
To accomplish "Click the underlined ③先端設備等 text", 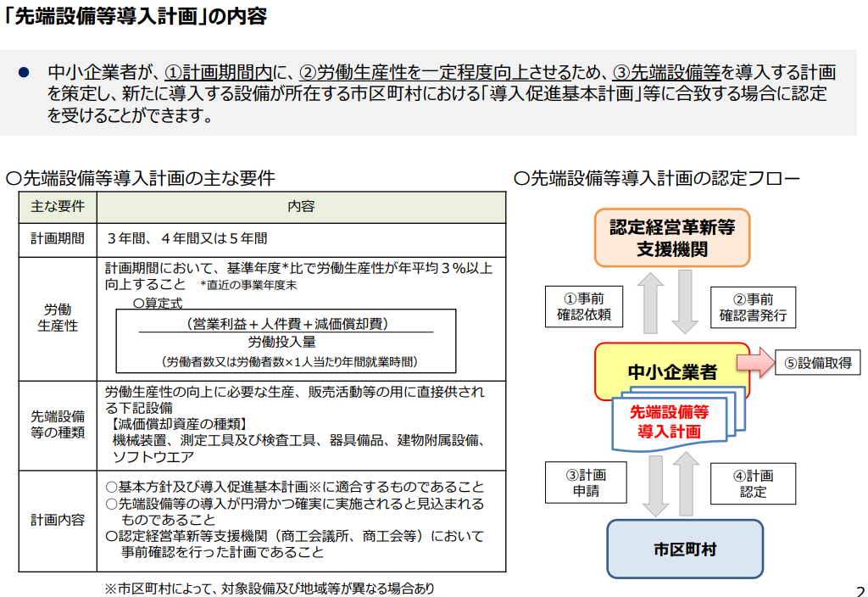I will [x=661, y=73].
